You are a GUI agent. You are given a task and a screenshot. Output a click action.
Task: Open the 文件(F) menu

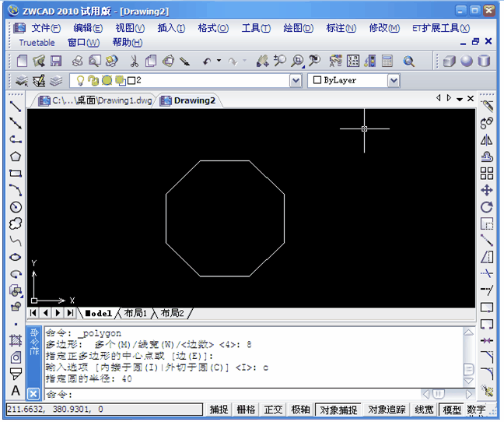click(46, 28)
